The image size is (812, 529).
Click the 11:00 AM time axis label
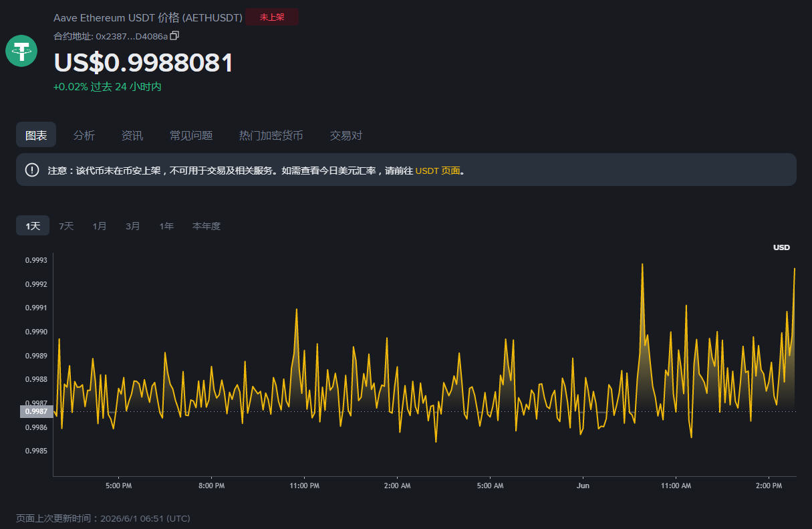point(676,486)
